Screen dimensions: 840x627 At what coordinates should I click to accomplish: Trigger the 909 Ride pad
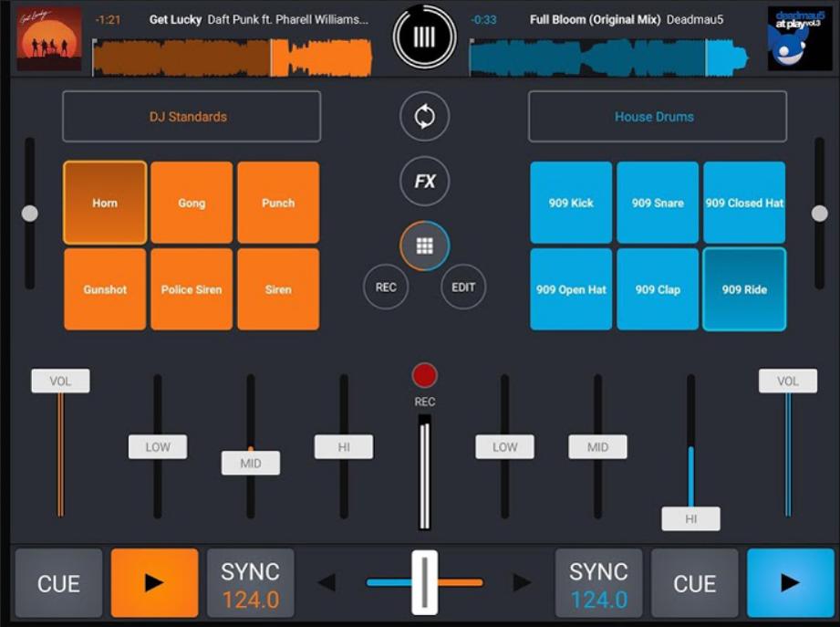click(744, 289)
